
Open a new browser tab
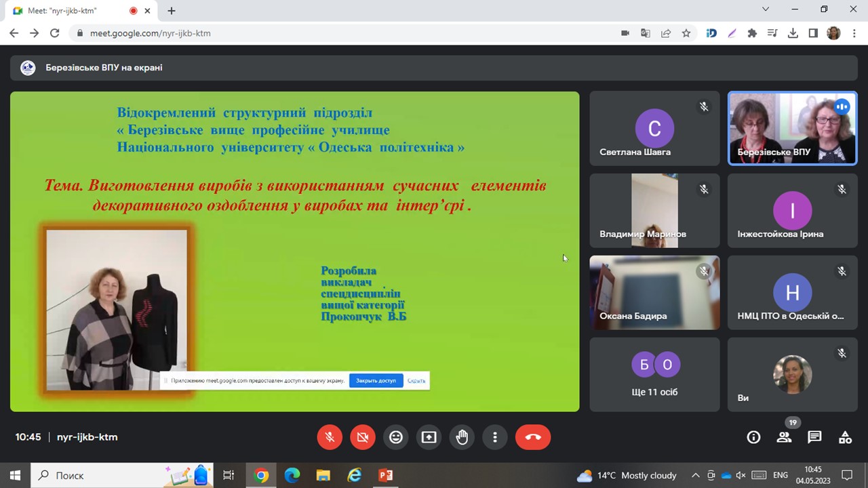click(x=172, y=11)
